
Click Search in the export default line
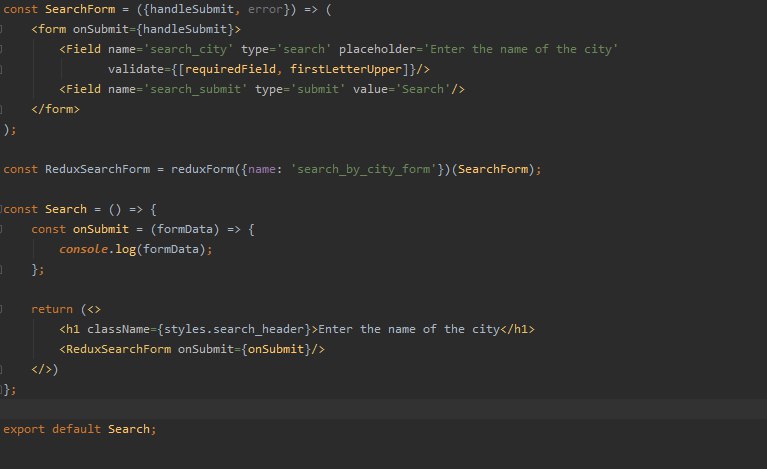(x=129, y=429)
